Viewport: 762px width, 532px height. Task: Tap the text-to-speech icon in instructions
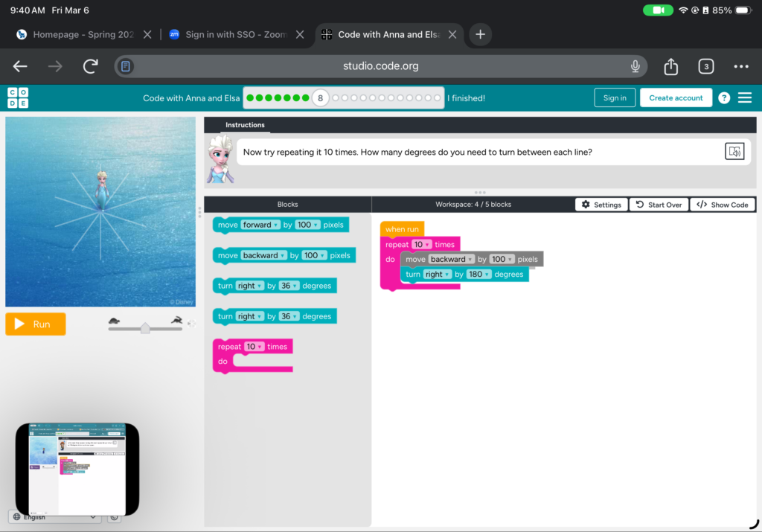(x=734, y=152)
